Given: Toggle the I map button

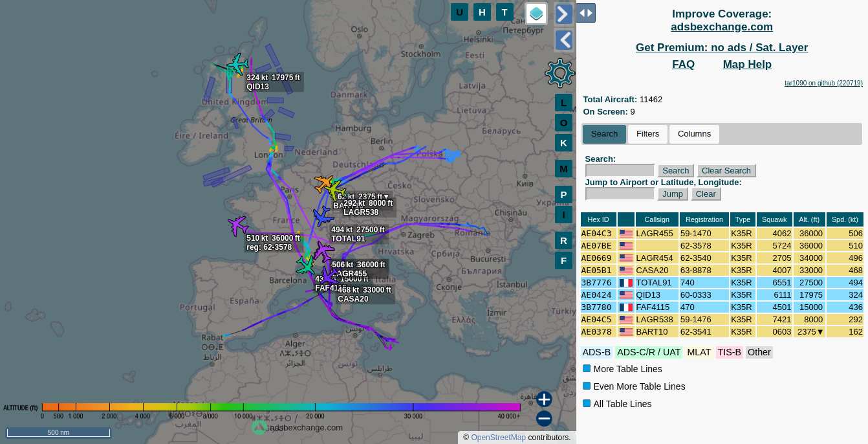Looking at the screenshot, I should click(x=563, y=215).
